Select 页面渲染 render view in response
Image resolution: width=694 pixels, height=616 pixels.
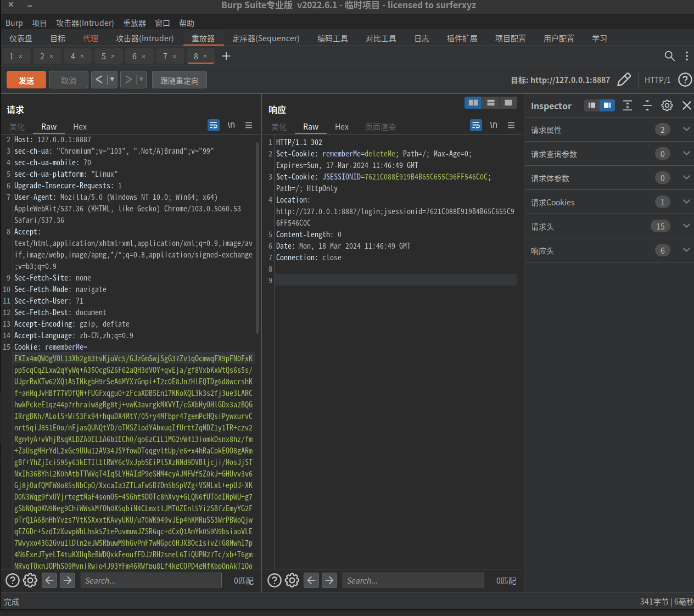point(380,127)
